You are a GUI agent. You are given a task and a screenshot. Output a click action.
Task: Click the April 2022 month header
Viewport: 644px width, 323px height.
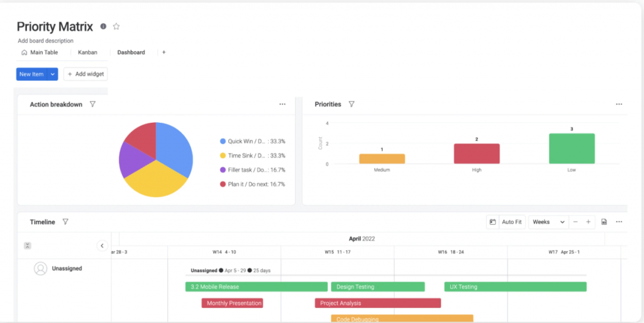(x=362, y=239)
